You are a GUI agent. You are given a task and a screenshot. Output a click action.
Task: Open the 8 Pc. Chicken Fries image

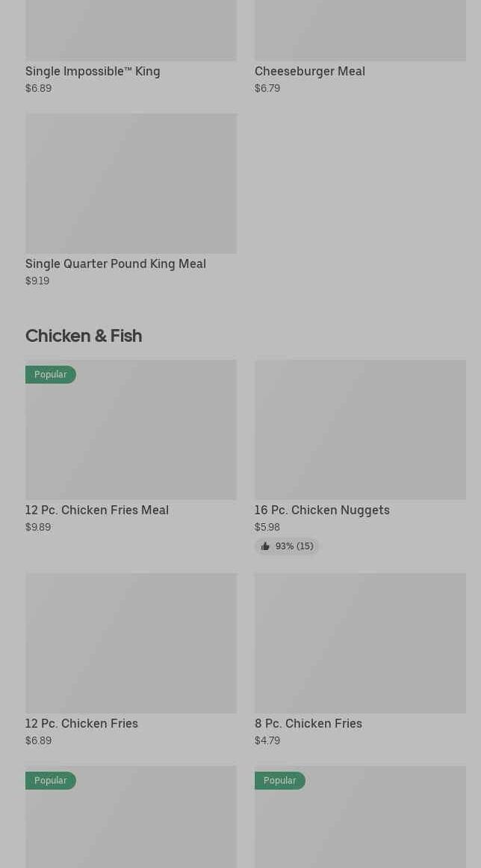click(360, 643)
